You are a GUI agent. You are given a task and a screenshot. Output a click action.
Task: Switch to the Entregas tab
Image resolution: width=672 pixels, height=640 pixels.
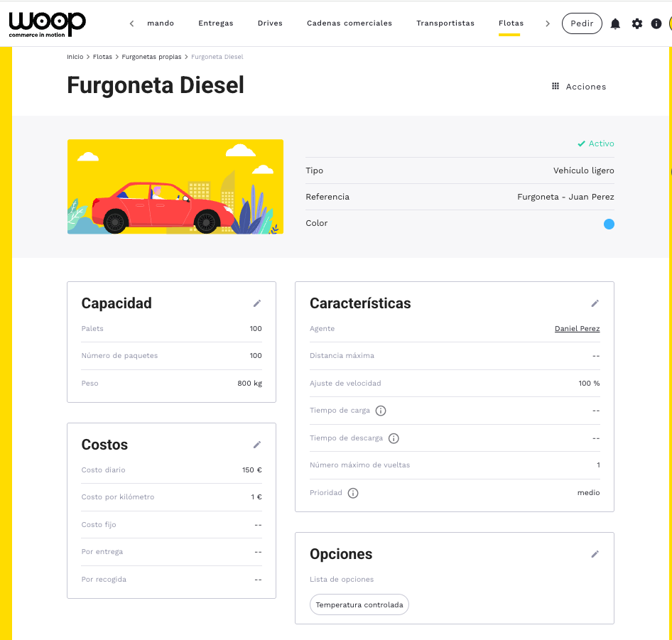[x=216, y=23]
